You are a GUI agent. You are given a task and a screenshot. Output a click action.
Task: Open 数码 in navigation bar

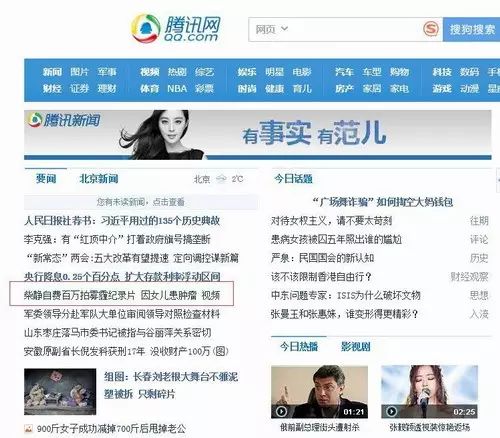[469, 72]
